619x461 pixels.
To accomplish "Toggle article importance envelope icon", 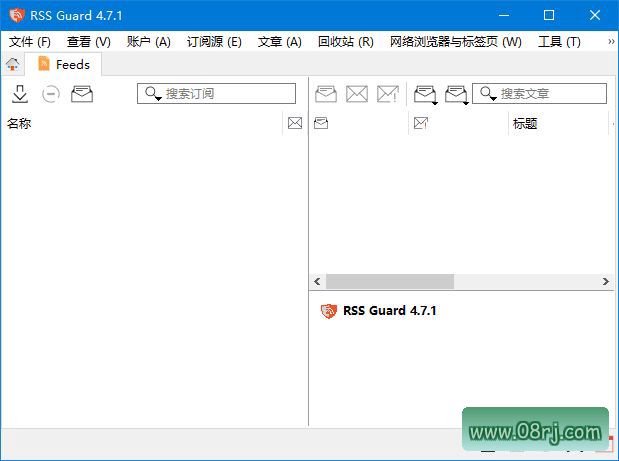I will click(x=388, y=94).
